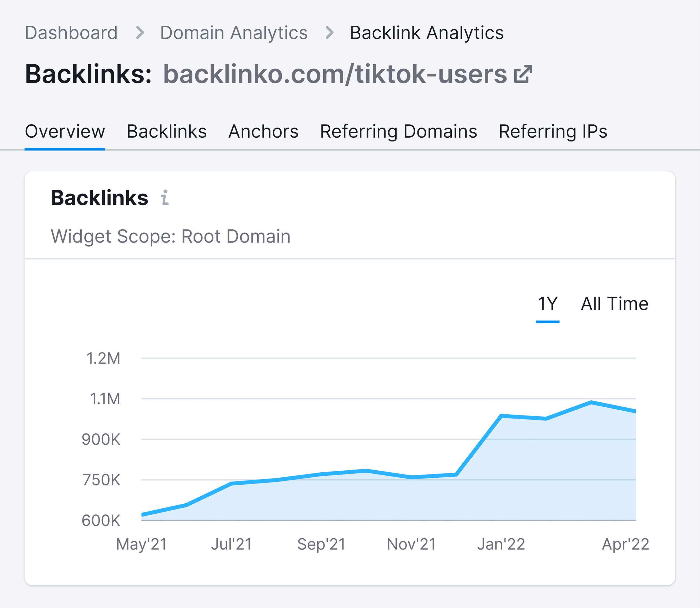Click the Apr'22 x-axis label
This screenshot has height=608, width=700.
pyautogui.click(x=626, y=544)
